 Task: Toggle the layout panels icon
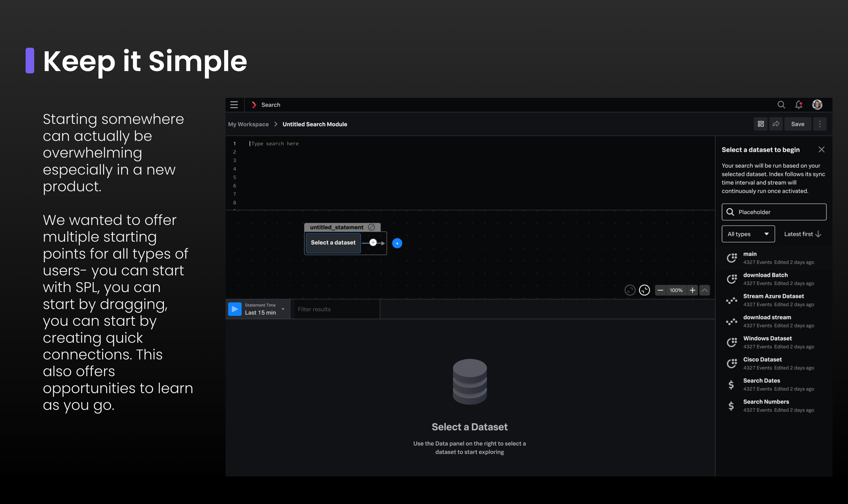(x=761, y=124)
